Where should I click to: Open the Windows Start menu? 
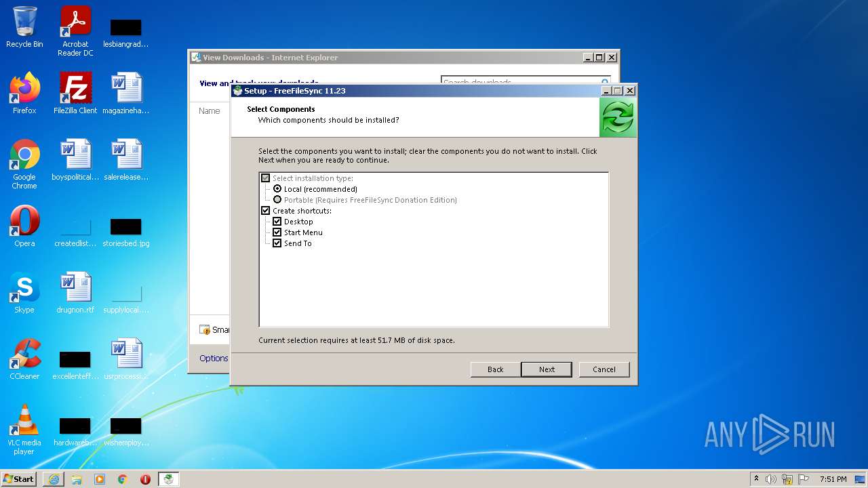click(x=19, y=479)
